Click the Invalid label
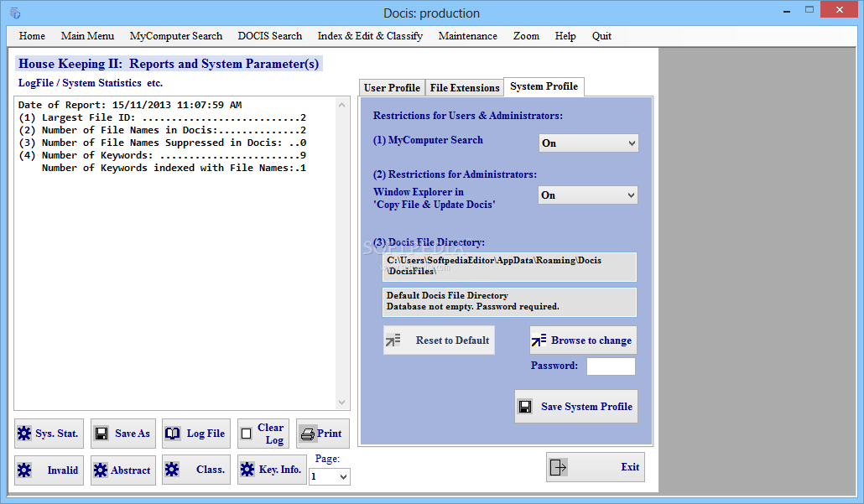This screenshot has width=864, height=504. click(62, 470)
